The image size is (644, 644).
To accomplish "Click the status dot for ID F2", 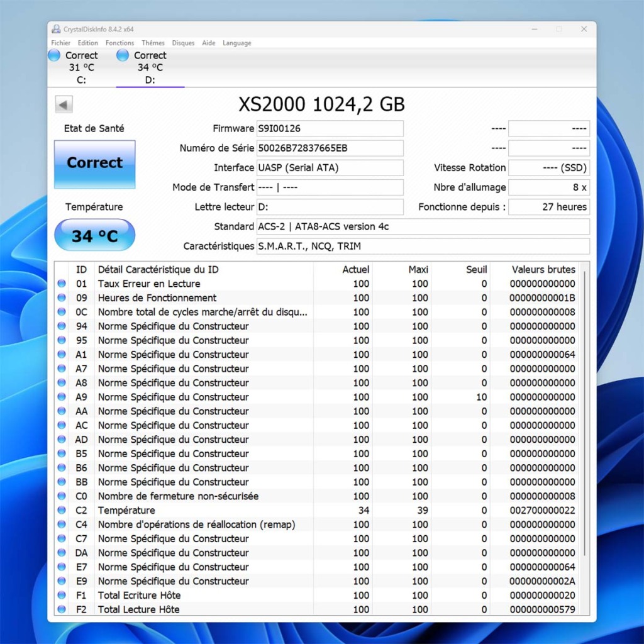I will click(x=62, y=609).
